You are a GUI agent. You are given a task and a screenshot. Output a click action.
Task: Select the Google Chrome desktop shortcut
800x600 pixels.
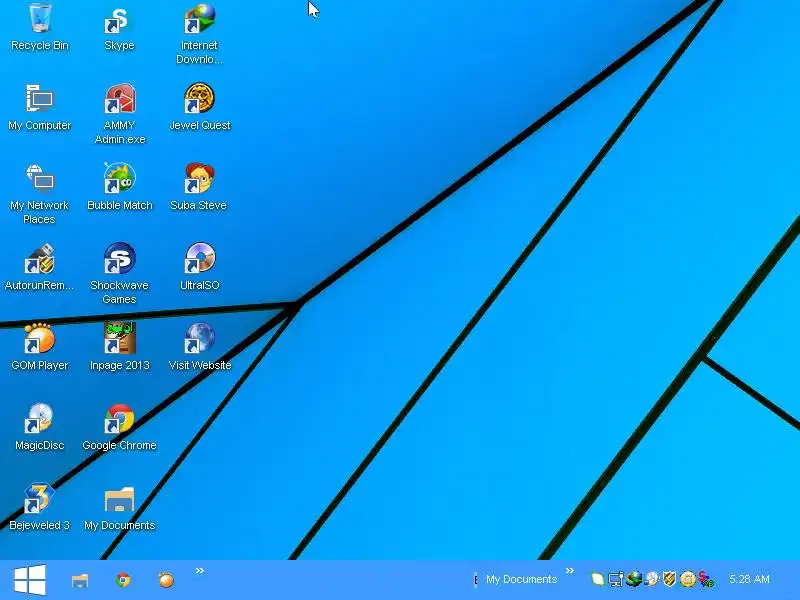(x=119, y=428)
